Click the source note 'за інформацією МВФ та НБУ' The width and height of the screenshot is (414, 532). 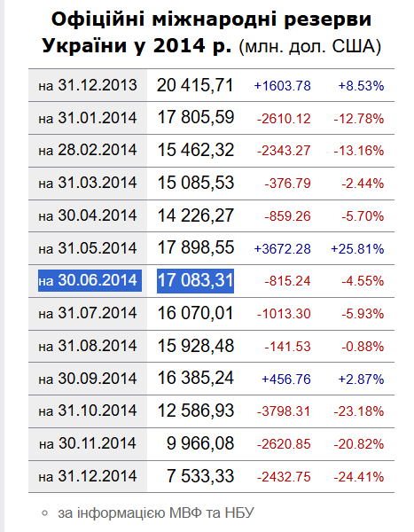(156, 513)
